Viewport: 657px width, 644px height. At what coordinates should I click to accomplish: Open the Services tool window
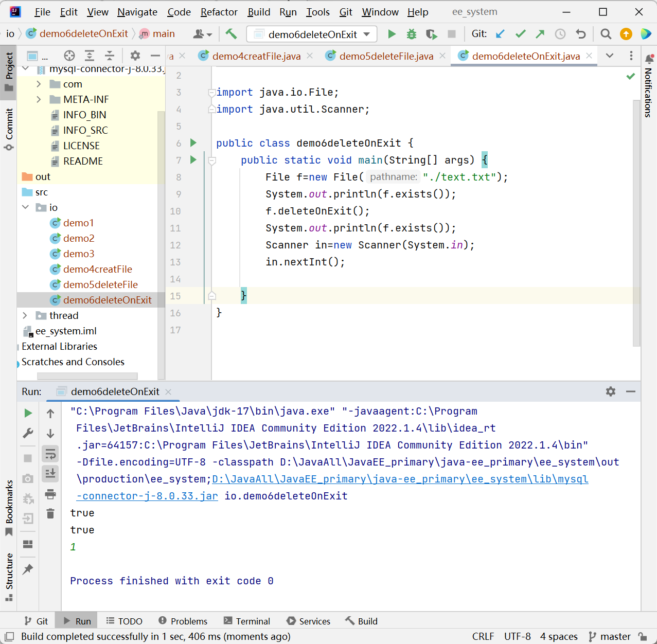click(x=309, y=621)
